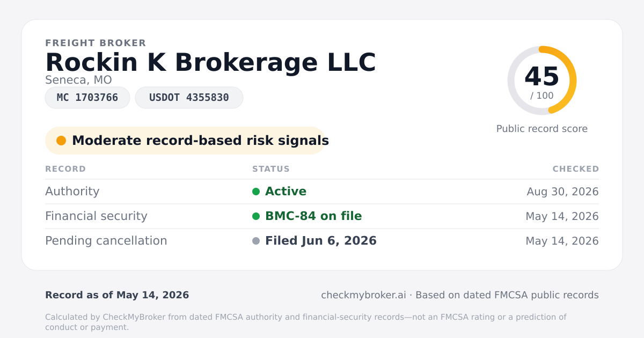
Task: Click the gray dot beside Filed Jun 6, 2026
Action: click(256, 241)
